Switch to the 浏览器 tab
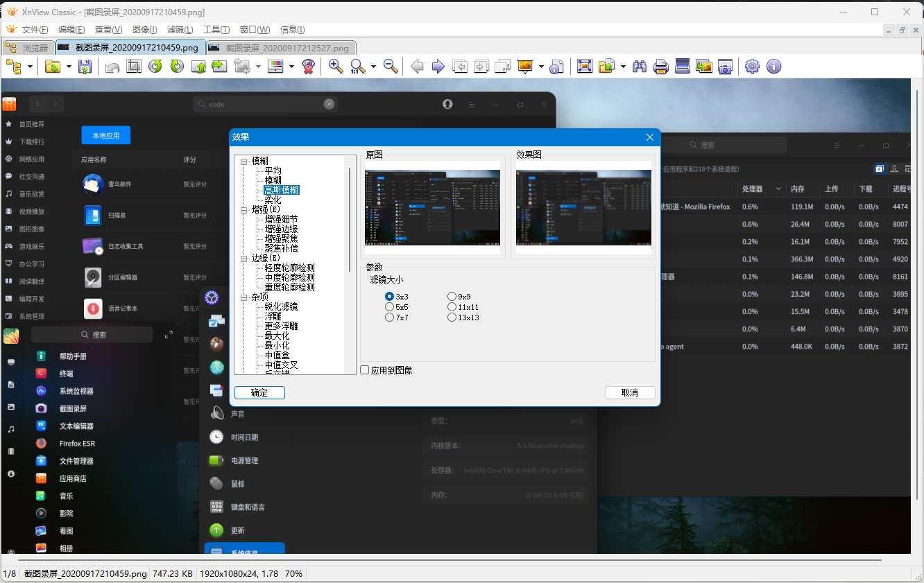 tap(28, 48)
